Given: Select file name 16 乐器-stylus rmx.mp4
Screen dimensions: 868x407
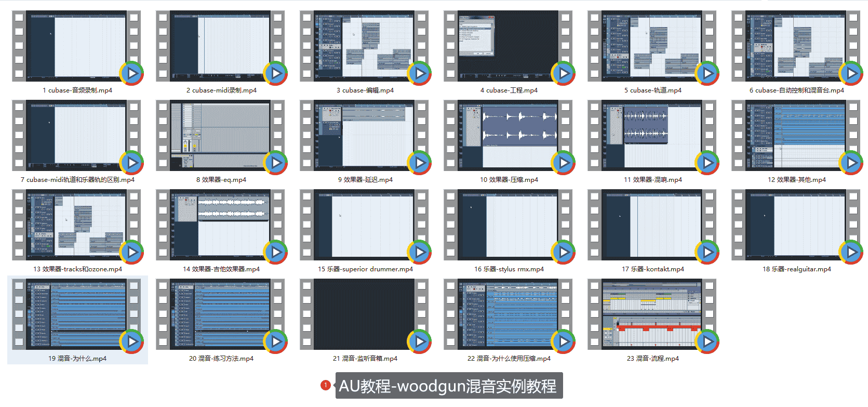Looking at the screenshot, I should 509,269.
